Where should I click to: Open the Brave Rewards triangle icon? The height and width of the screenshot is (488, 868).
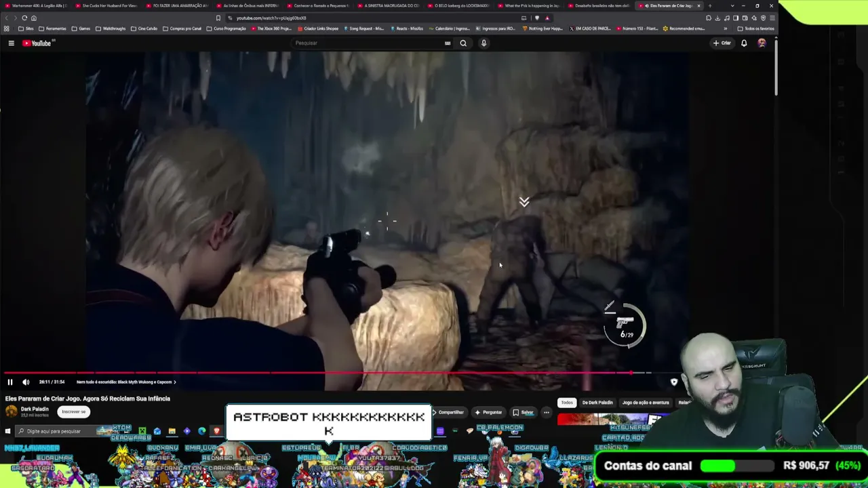pos(547,18)
